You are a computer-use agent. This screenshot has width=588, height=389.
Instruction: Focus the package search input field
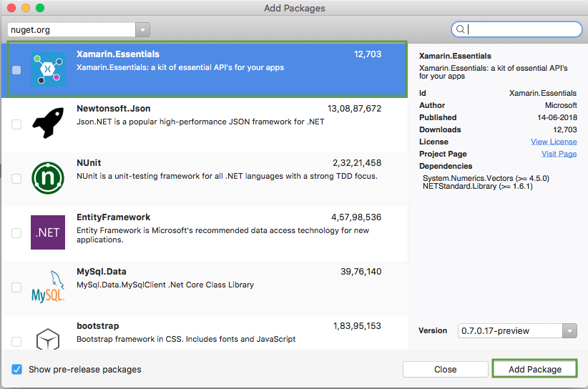pos(522,29)
